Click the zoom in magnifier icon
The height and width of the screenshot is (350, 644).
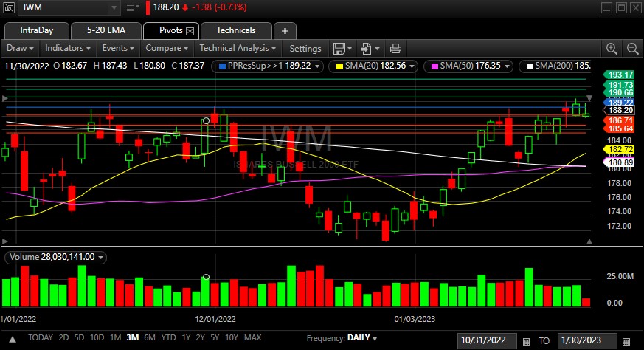click(x=612, y=49)
